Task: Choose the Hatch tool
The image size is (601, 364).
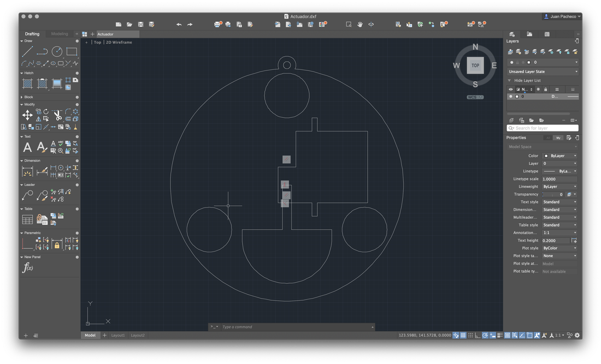Action: tap(27, 83)
